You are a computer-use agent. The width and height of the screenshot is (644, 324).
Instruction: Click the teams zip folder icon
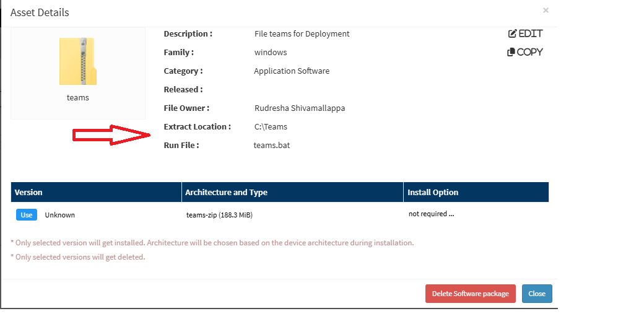pos(78,61)
